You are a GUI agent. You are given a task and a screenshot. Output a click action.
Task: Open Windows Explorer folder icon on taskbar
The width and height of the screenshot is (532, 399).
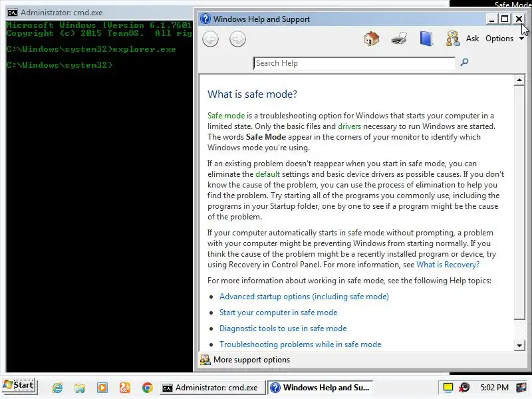(80, 388)
